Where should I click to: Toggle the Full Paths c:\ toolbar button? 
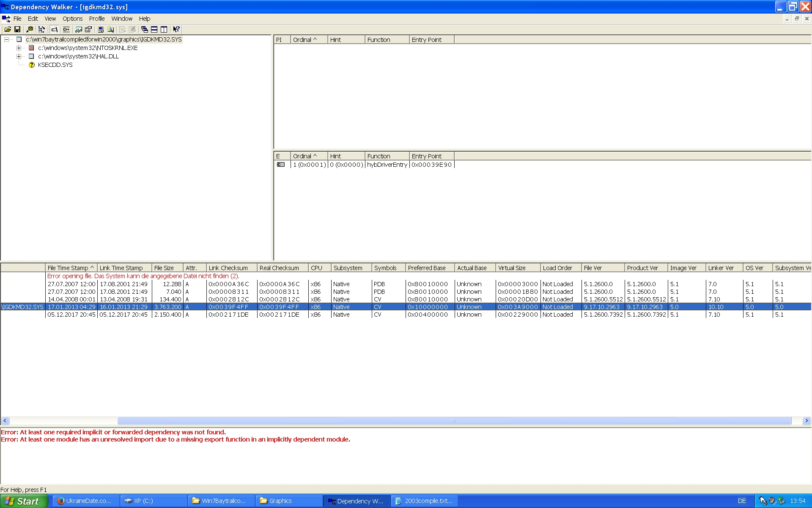pos(54,29)
